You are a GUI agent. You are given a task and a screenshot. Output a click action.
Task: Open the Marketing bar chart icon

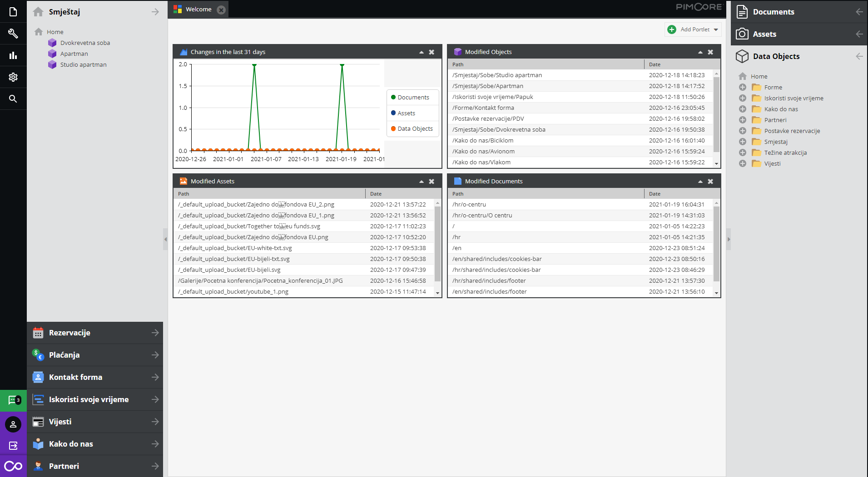coord(13,55)
